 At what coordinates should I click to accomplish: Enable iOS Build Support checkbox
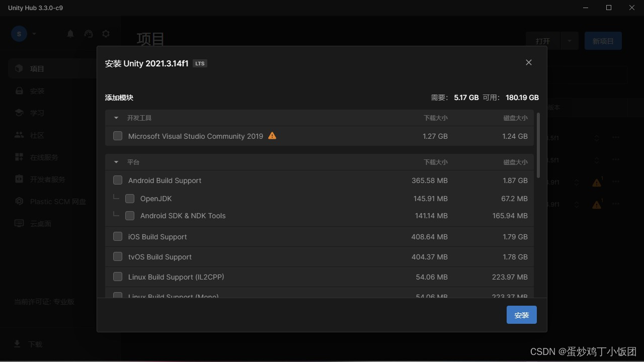click(x=118, y=236)
